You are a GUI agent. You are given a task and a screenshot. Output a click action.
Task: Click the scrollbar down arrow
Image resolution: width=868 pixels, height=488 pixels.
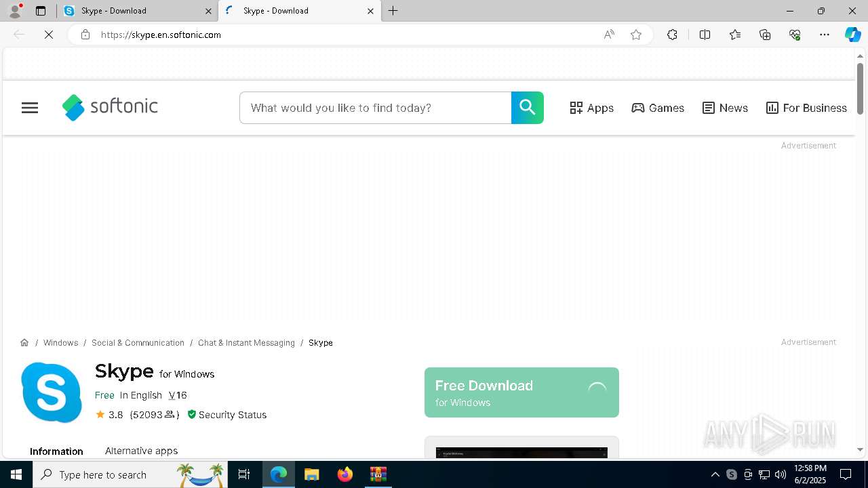[x=860, y=449]
